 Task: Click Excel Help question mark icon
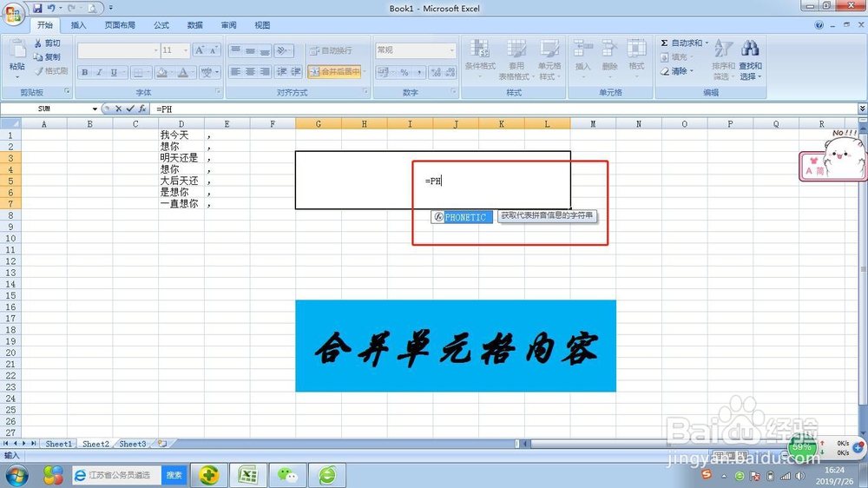[819, 25]
